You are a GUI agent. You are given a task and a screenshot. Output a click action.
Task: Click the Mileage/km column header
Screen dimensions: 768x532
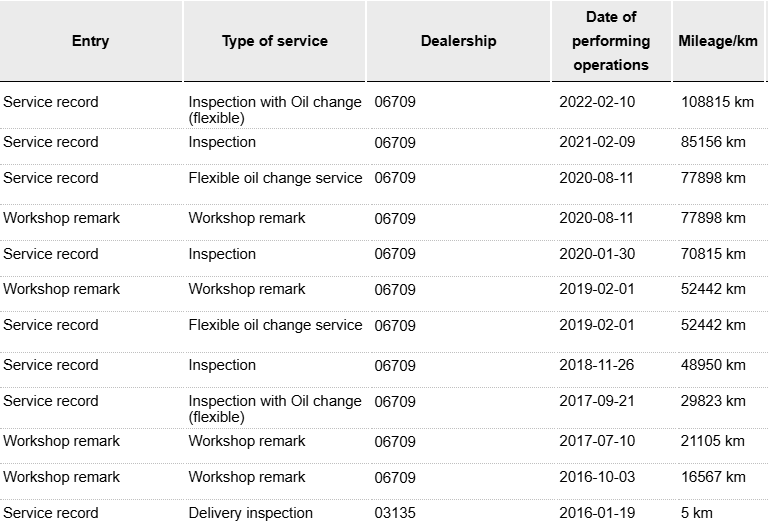tap(718, 41)
